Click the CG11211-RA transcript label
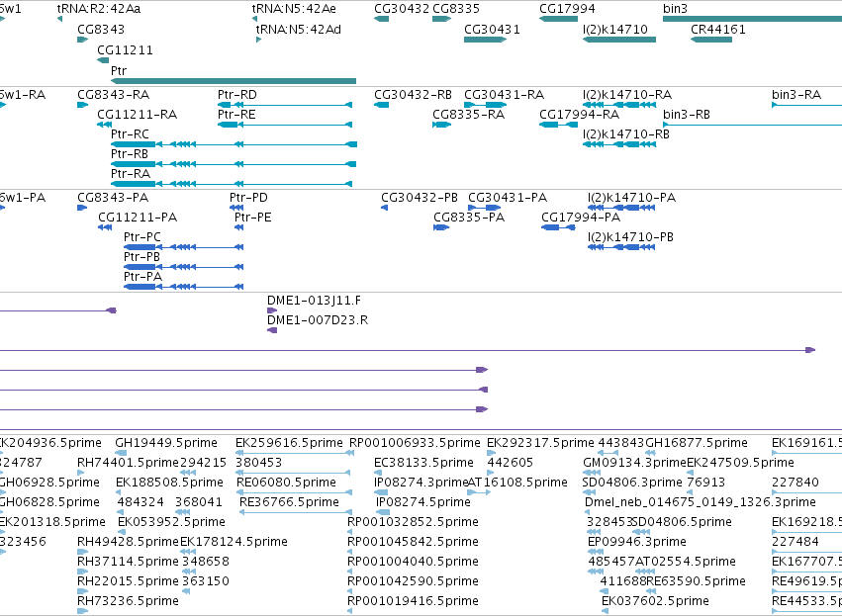The width and height of the screenshot is (842, 616). [137, 115]
